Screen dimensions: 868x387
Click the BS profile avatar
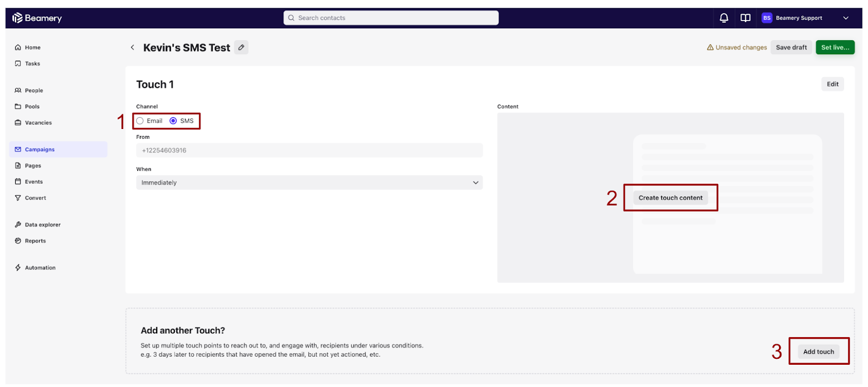767,18
